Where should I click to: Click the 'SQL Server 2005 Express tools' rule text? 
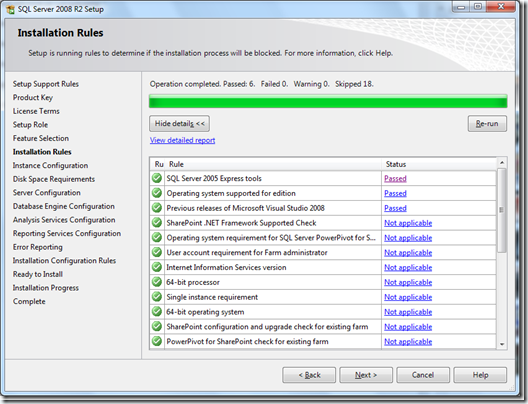point(214,178)
